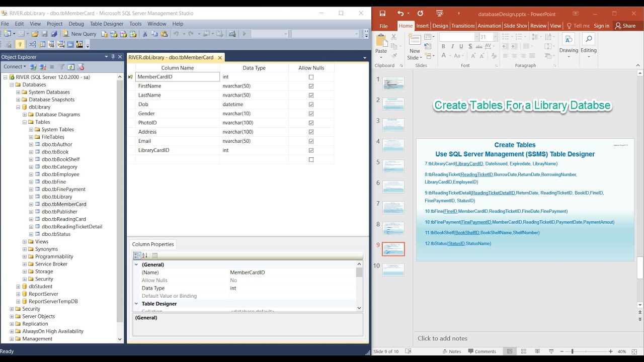The height and width of the screenshot is (362, 644).
Task: Expand the dbo.tbAuthor table node
Action: [31, 144]
